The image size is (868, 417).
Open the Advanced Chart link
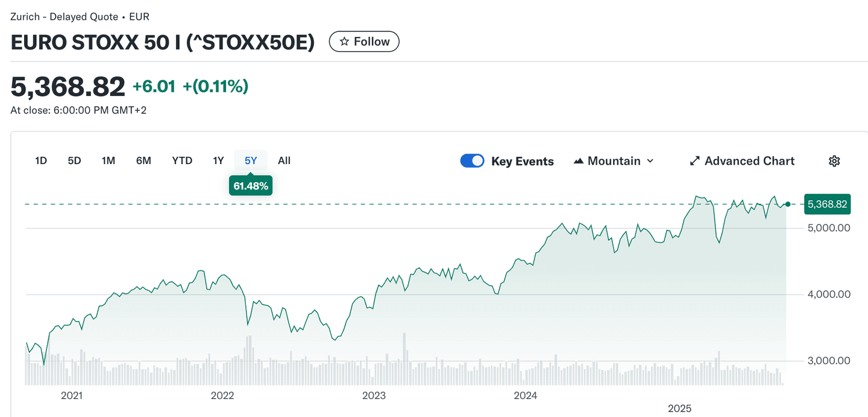click(749, 161)
